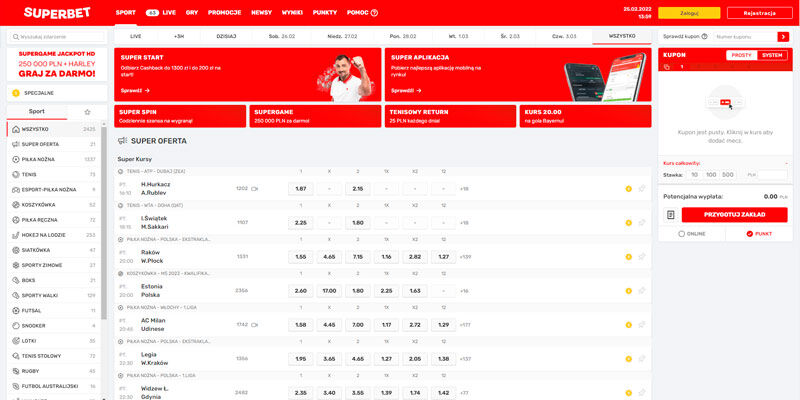Open the Kurs 20.00 promo tile
Viewport: 800px width, 400px height.
point(585,116)
